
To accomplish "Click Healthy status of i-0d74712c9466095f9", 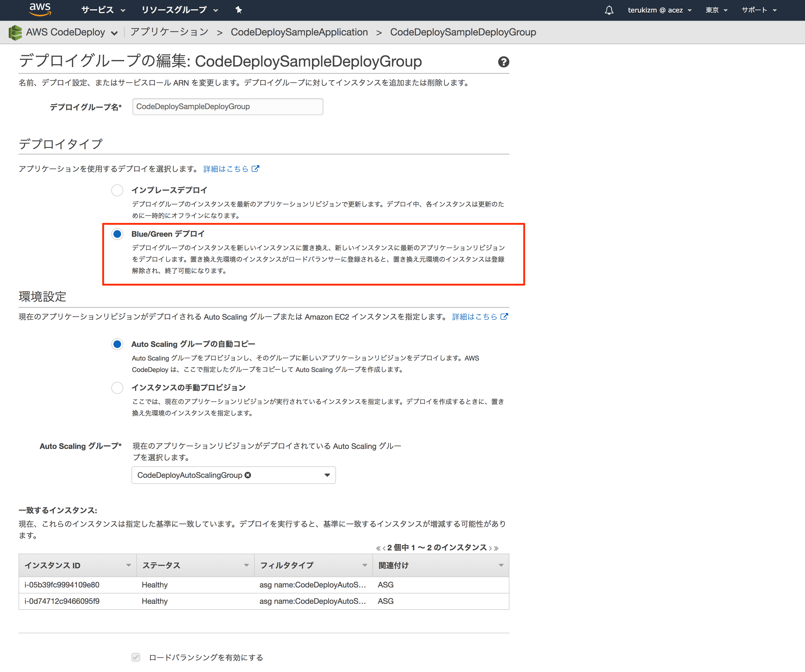I will point(155,601).
